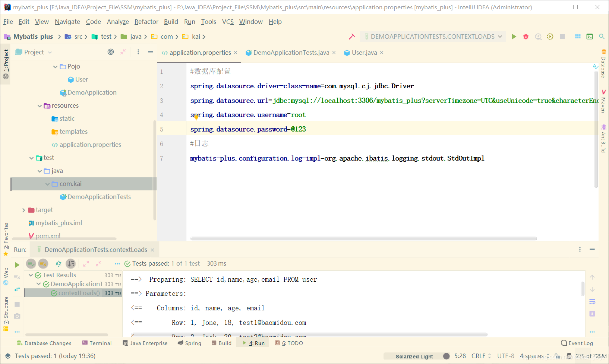Rerun tests with green play icon in Run panel
This screenshot has height=364, width=609.
17,265
